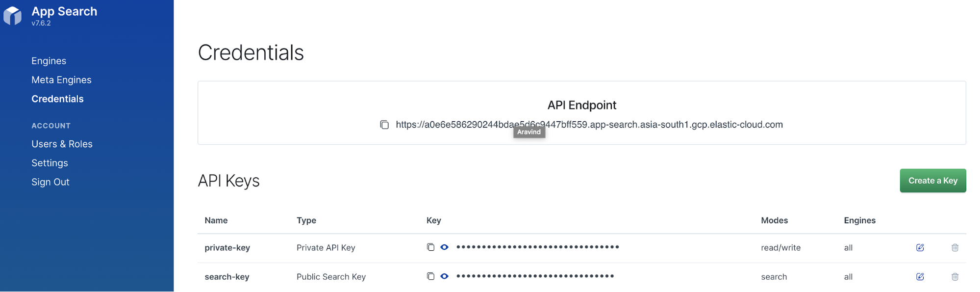Click Sign Out

(50, 182)
